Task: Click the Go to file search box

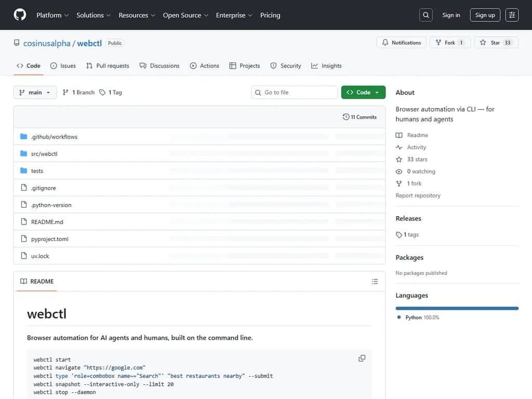Action: [294, 92]
